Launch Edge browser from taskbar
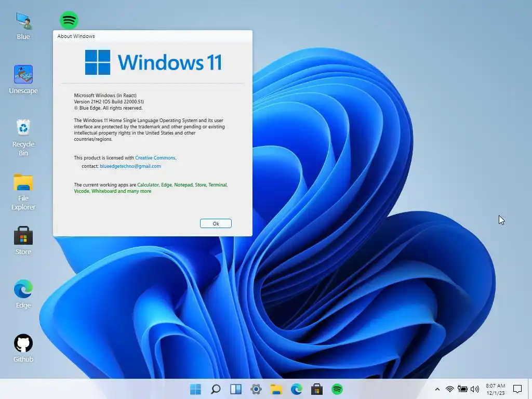532x399 pixels. coord(297,389)
